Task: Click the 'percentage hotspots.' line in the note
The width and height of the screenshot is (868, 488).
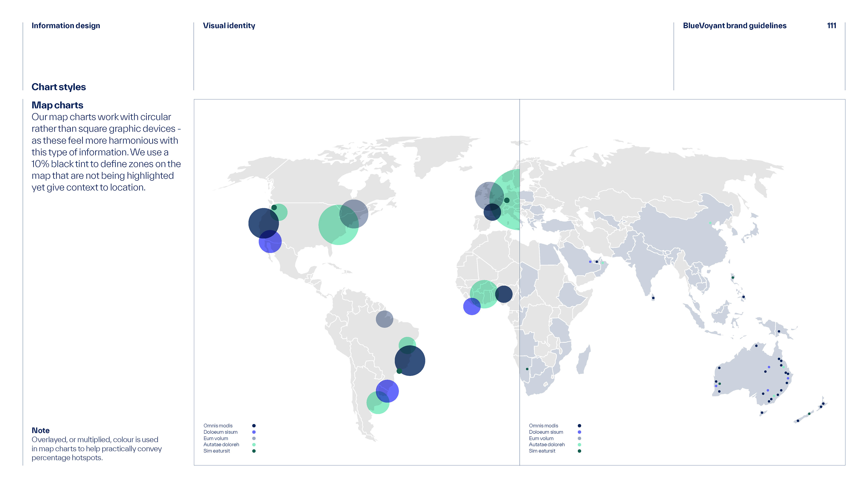Action: coord(67,458)
